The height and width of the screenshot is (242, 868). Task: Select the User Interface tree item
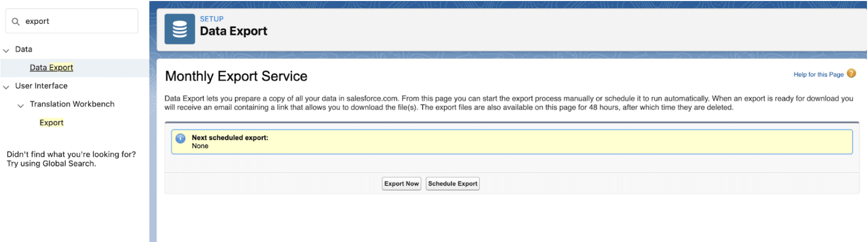[41, 86]
